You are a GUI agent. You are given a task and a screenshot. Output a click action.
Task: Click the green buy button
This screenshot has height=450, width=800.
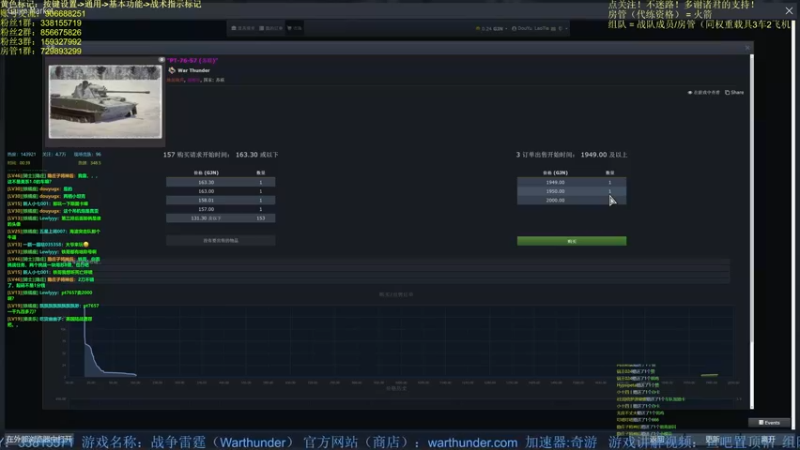coord(571,241)
